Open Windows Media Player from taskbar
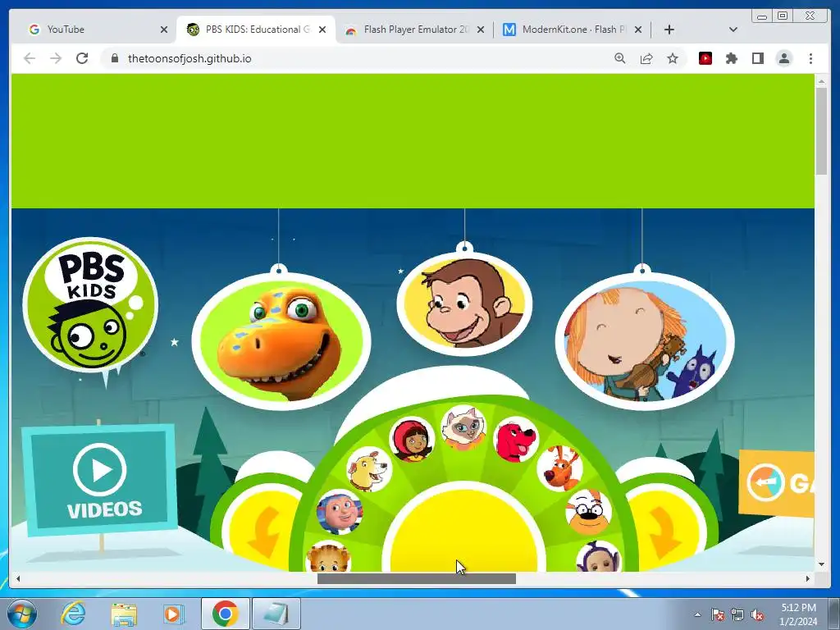The image size is (840, 630). pyautogui.click(x=173, y=614)
